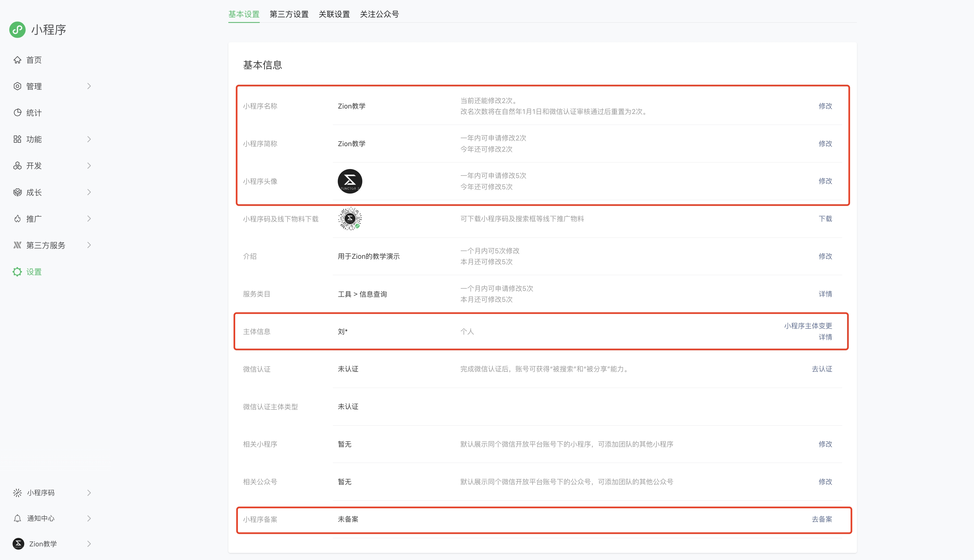Click the 统计 pie chart icon
Screen dimensions: 974x560
pos(17,113)
